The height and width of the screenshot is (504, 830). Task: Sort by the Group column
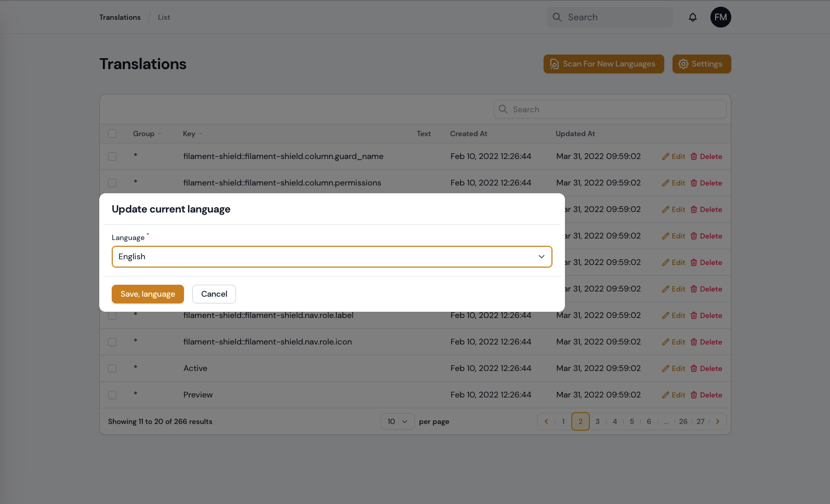(147, 134)
